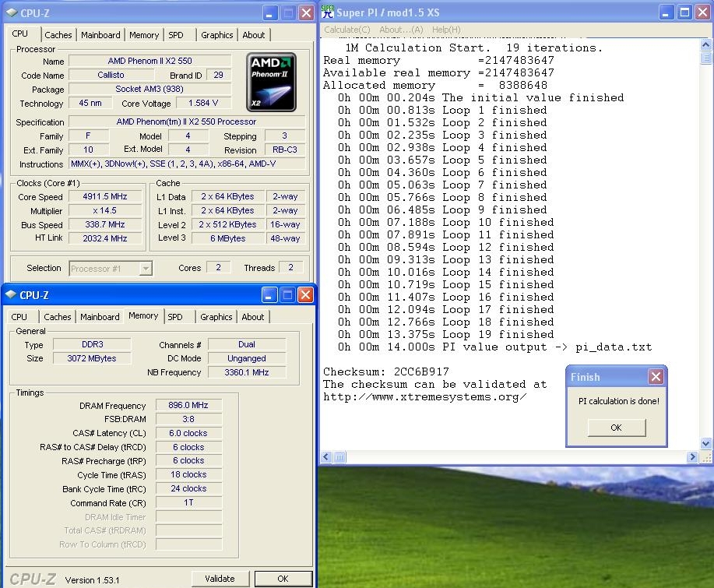
Task: Open the Calculate menu in Super PI
Action: click(x=347, y=30)
